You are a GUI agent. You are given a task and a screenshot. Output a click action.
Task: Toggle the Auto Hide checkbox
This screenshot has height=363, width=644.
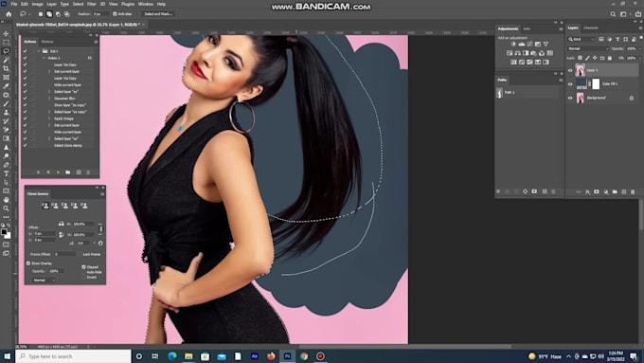(x=83, y=272)
